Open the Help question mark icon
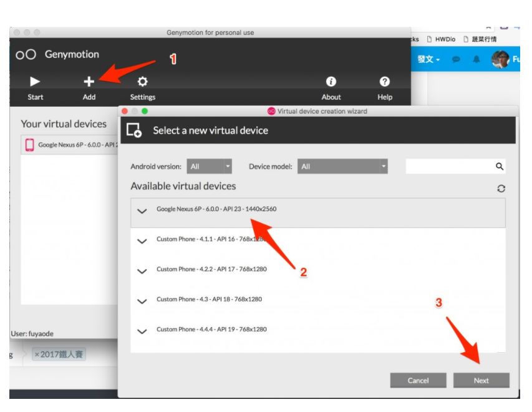Viewport: 532px width, 412px height. 384,82
